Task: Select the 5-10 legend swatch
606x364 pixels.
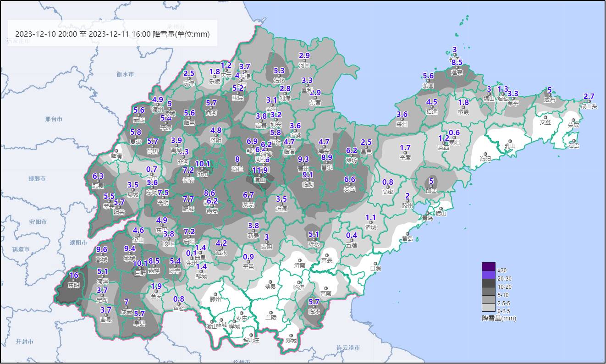Action: point(489,292)
